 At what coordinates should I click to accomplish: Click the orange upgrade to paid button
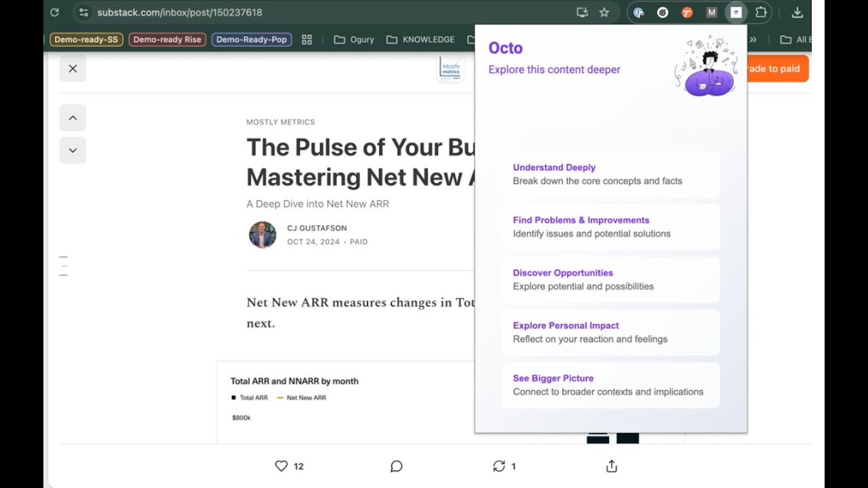point(777,68)
